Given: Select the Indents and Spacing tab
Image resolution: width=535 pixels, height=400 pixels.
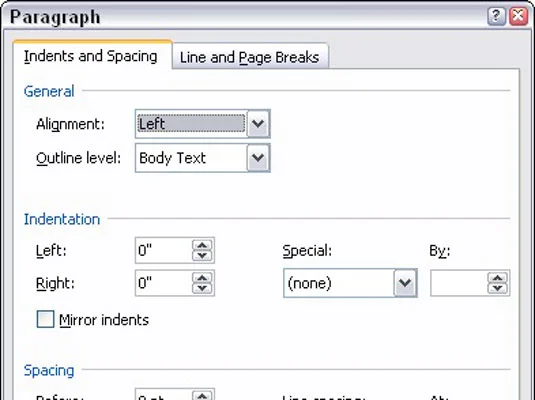Looking at the screenshot, I should (91, 56).
